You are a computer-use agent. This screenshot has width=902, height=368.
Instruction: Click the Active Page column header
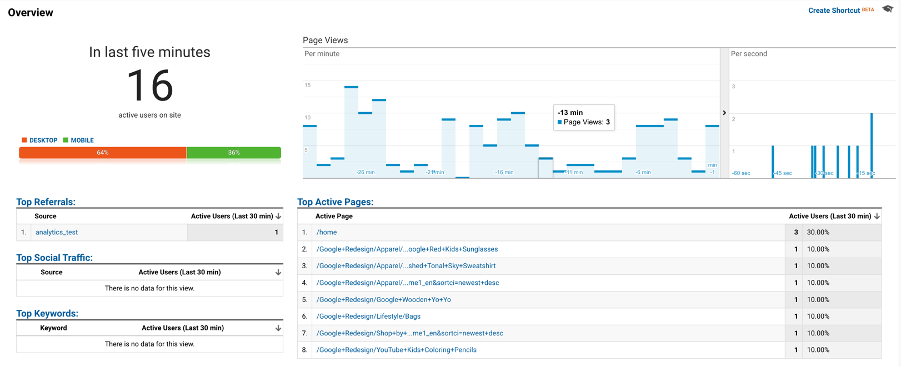pyautogui.click(x=334, y=216)
